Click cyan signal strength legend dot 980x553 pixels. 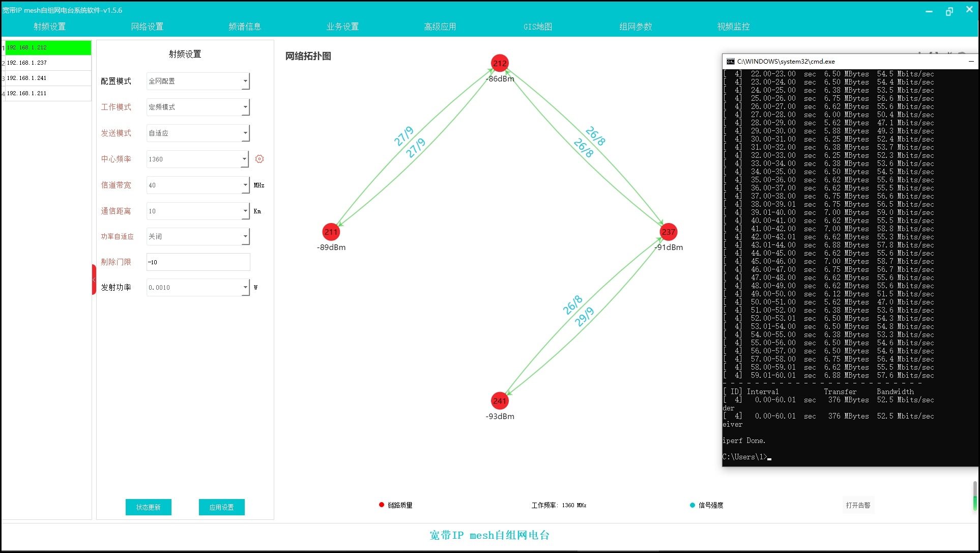tap(692, 505)
